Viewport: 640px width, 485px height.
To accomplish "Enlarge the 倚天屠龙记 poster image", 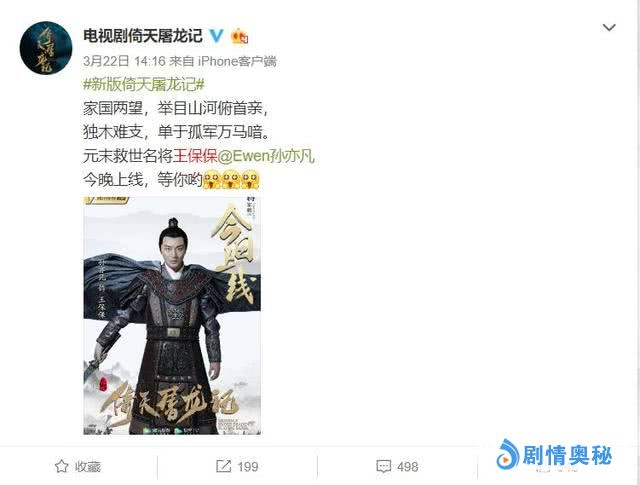I will (x=172, y=316).
